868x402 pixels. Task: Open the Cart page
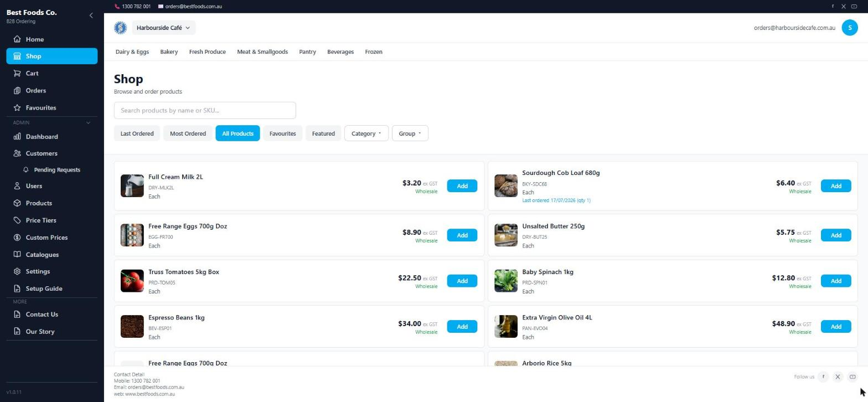[52, 73]
